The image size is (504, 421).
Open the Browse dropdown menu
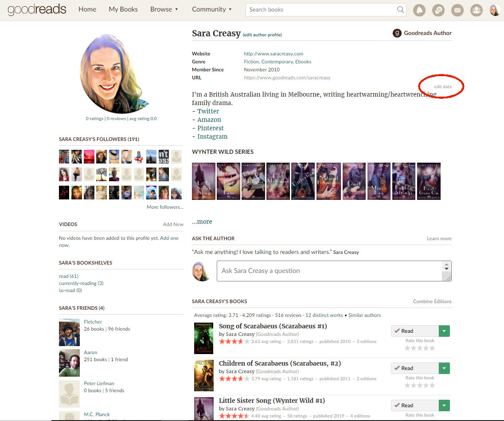pyautogui.click(x=164, y=9)
